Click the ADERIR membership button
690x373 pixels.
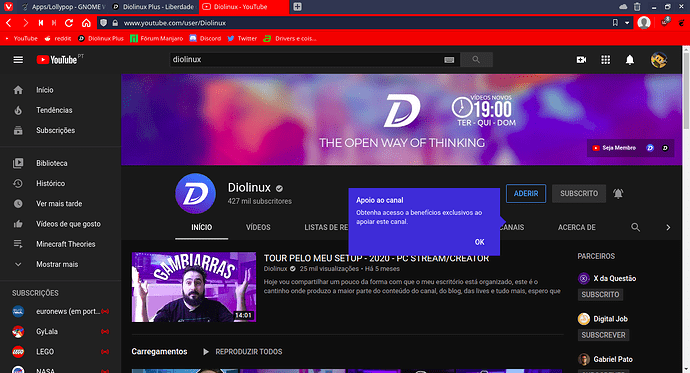pos(526,194)
